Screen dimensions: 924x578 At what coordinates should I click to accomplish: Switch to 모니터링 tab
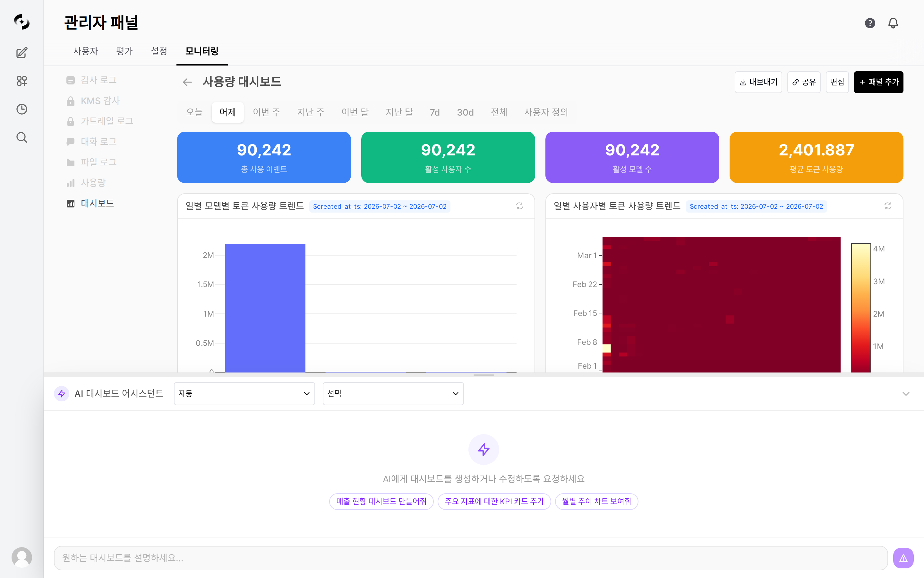click(x=201, y=51)
